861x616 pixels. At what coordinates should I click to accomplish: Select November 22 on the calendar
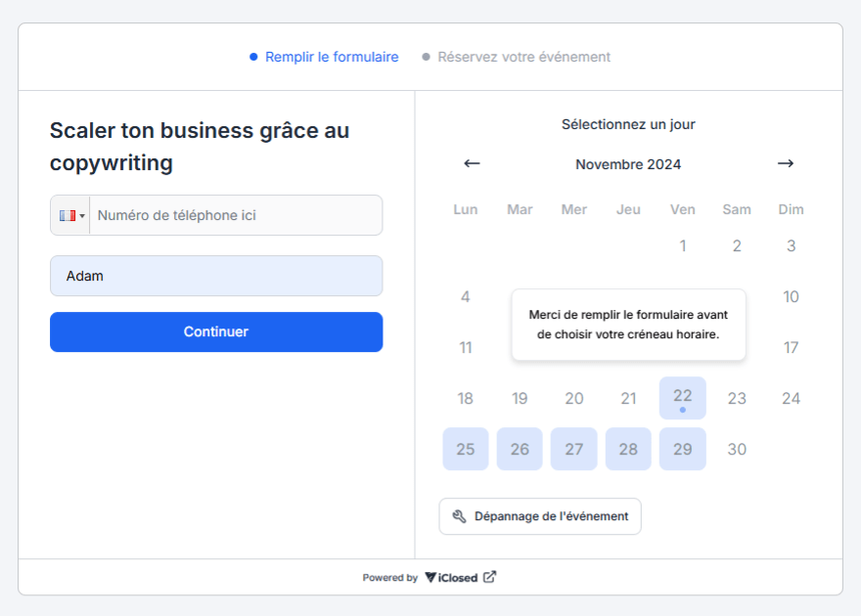pos(682,398)
